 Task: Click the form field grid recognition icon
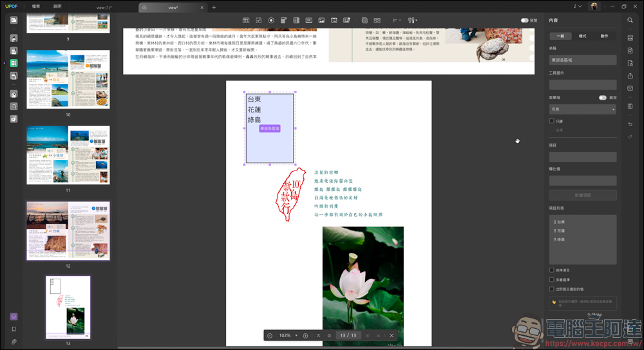377,20
